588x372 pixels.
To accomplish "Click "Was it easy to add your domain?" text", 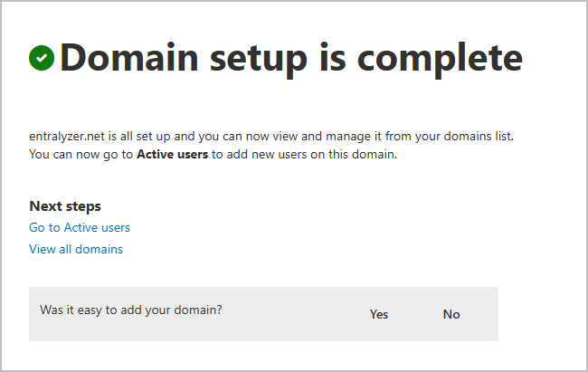I will pos(131,310).
